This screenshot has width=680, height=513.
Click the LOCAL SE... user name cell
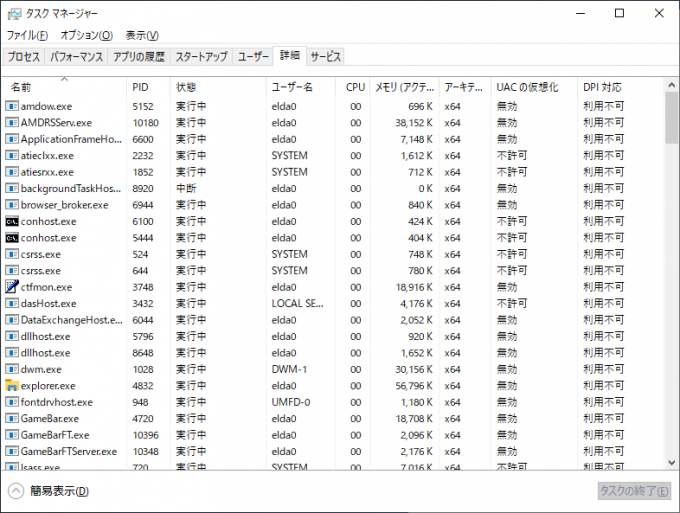[298, 304]
